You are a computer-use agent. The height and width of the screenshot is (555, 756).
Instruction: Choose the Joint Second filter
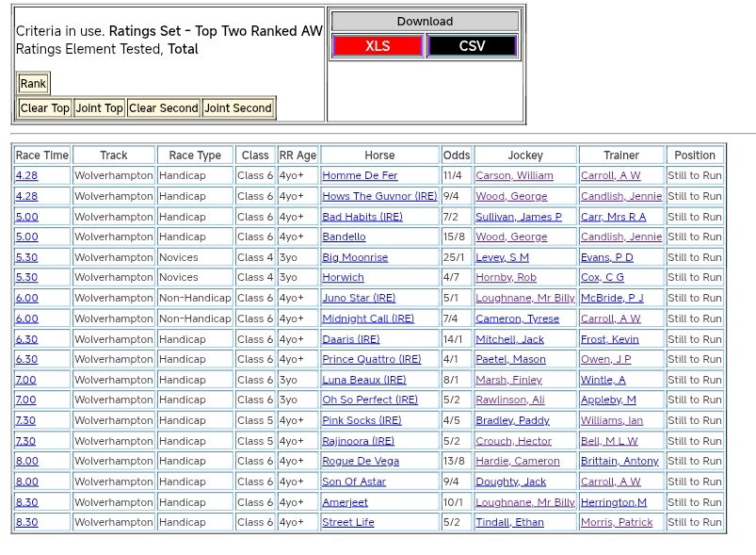point(238,108)
